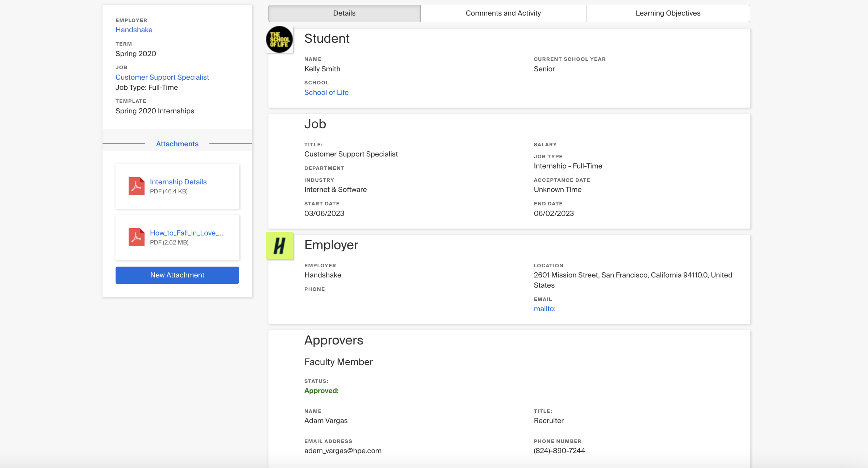
Task: Select the student name Kelly Smith
Action: [322, 69]
